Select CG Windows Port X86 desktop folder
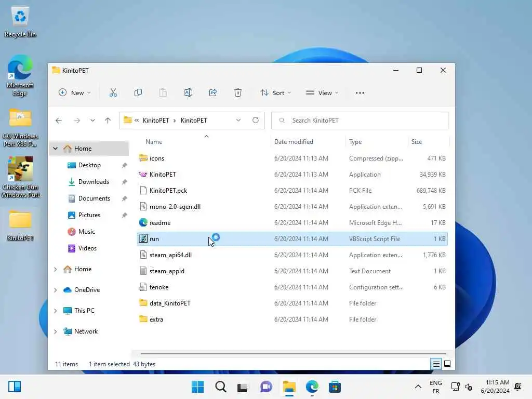Image resolution: width=532 pixels, height=399 pixels. [20, 128]
